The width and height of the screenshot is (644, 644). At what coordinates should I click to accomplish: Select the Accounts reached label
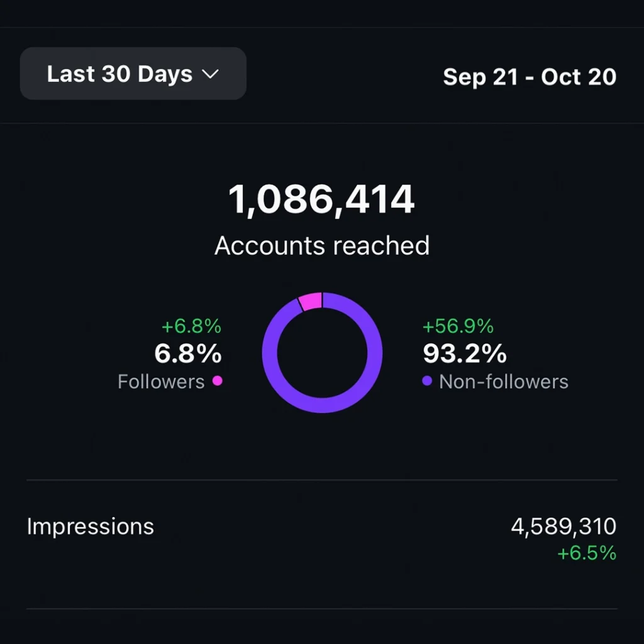pyautogui.click(x=321, y=245)
